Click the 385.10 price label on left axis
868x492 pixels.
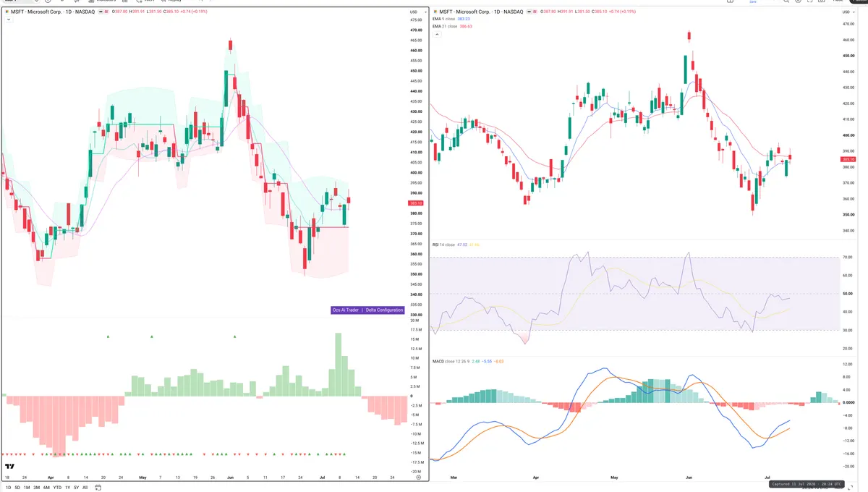[x=416, y=203]
